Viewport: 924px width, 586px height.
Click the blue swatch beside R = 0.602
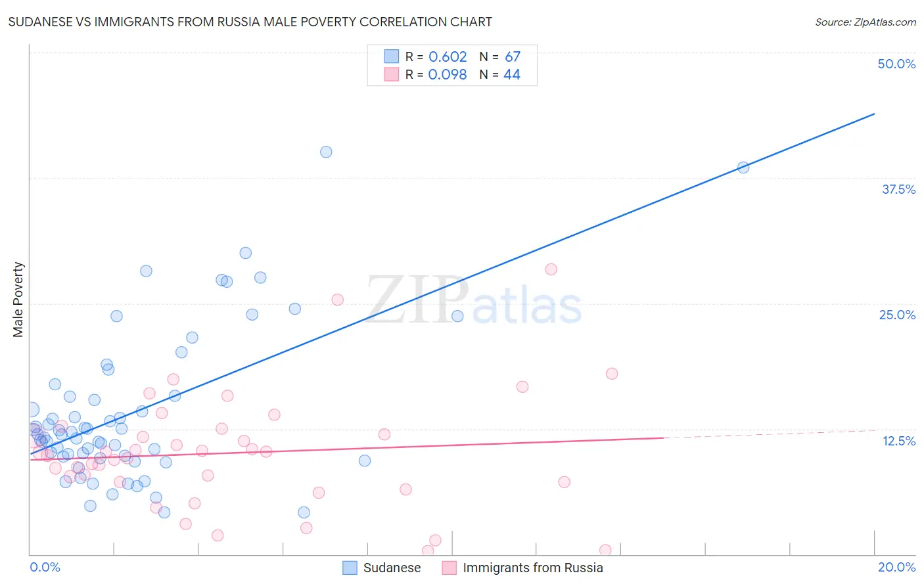[x=392, y=56]
